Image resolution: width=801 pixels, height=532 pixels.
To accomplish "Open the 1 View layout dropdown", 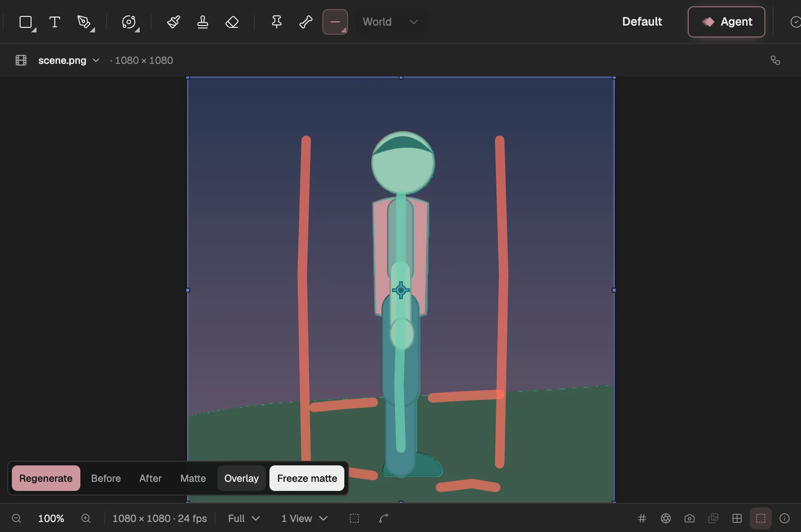I will [x=305, y=518].
